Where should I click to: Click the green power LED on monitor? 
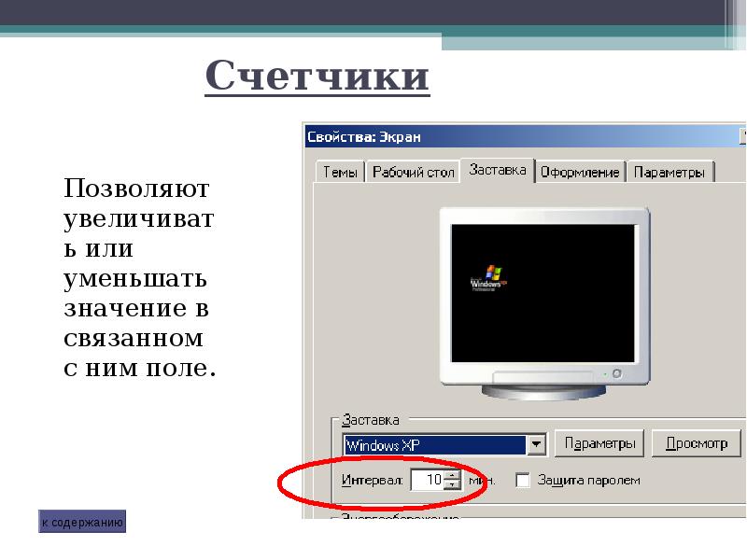coord(615,373)
